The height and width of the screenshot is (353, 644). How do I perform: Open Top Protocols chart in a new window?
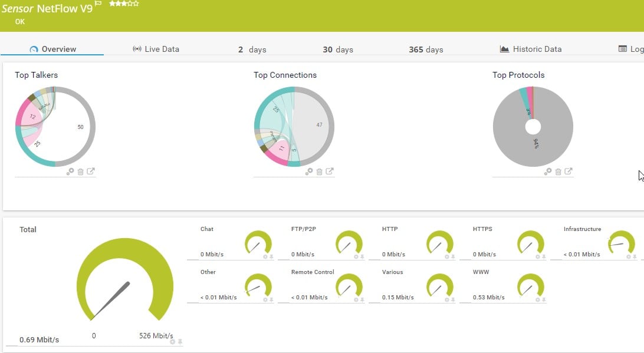click(x=568, y=171)
